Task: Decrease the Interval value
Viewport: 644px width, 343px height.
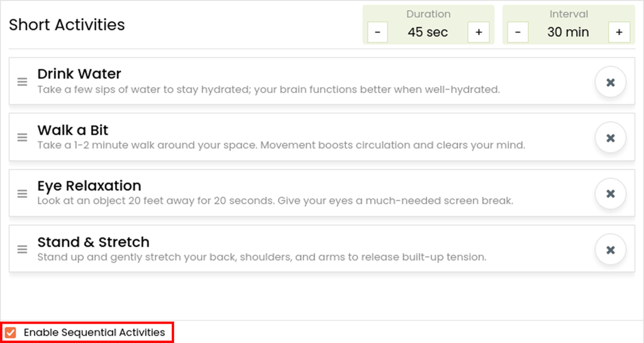Action: (518, 32)
